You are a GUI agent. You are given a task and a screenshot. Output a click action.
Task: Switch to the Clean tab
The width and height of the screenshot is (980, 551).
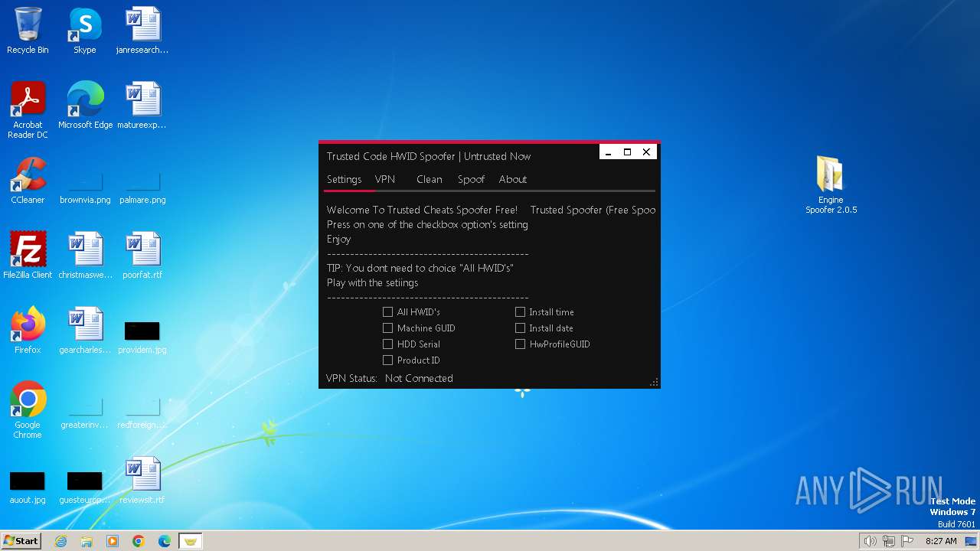(430, 179)
